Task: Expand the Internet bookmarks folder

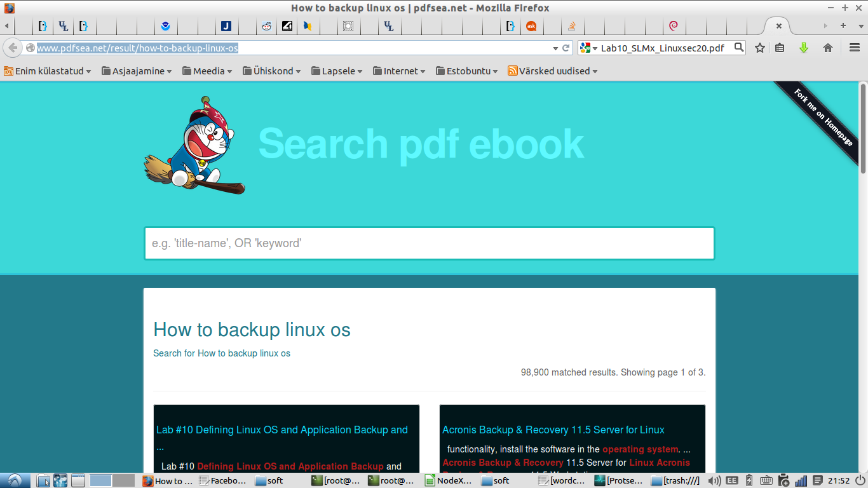Action: (x=399, y=71)
